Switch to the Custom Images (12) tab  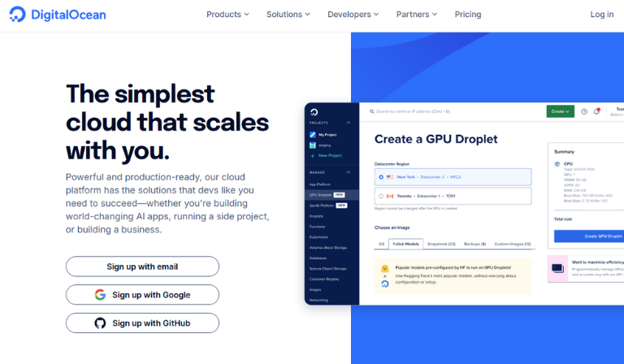pyautogui.click(x=513, y=244)
